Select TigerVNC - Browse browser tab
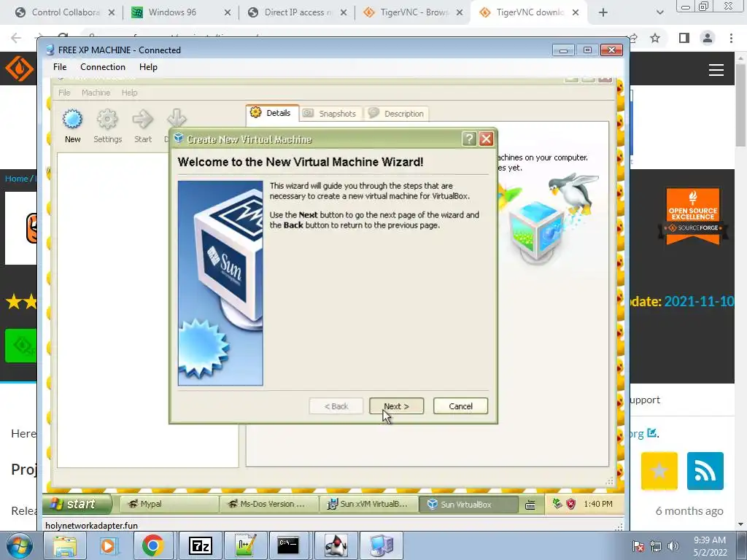Image resolution: width=747 pixels, height=560 pixels. click(413, 12)
